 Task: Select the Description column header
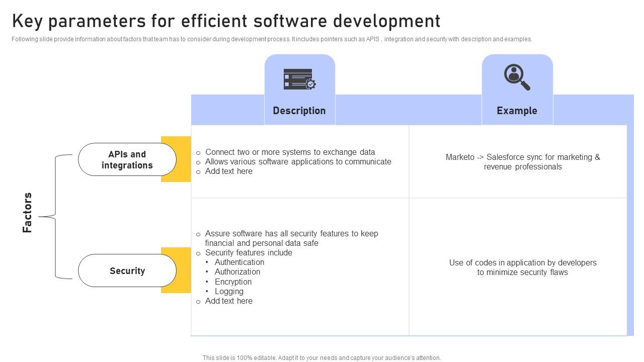coord(299,111)
